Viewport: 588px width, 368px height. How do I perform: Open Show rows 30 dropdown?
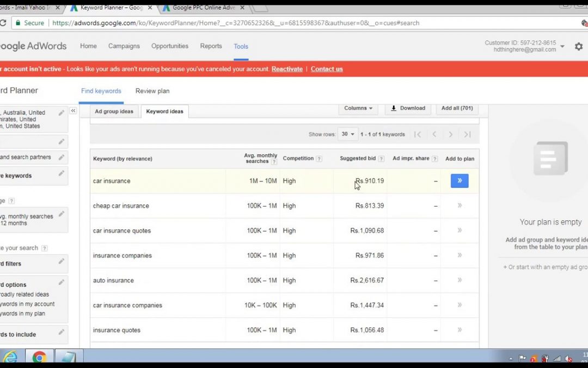(x=347, y=134)
